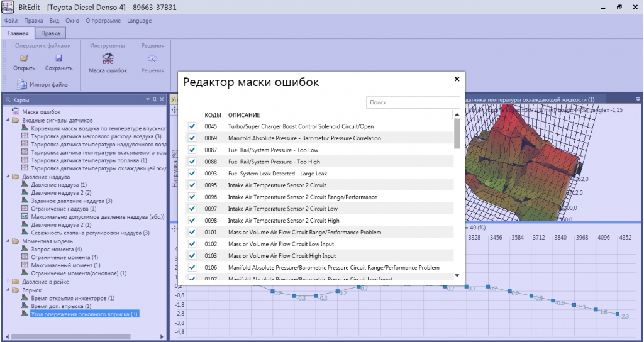Toggle checkbox for code 0088 Fuel Rail Too High
Image resolution: width=644 pixels, height=342 pixels.
[192, 162]
